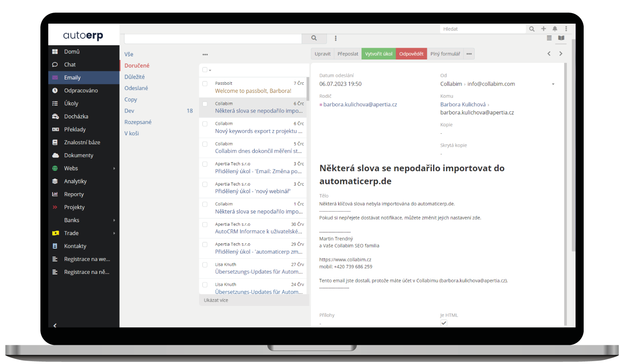Screen dimensions: 620x364
Task: Click Ukázat více to load more emails
Action: tap(216, 300)
